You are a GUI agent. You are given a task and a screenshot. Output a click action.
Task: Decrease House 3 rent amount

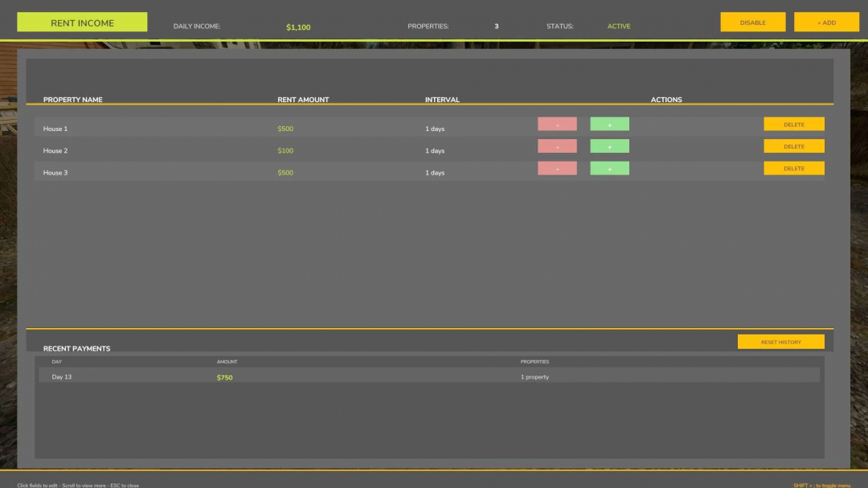557,168
